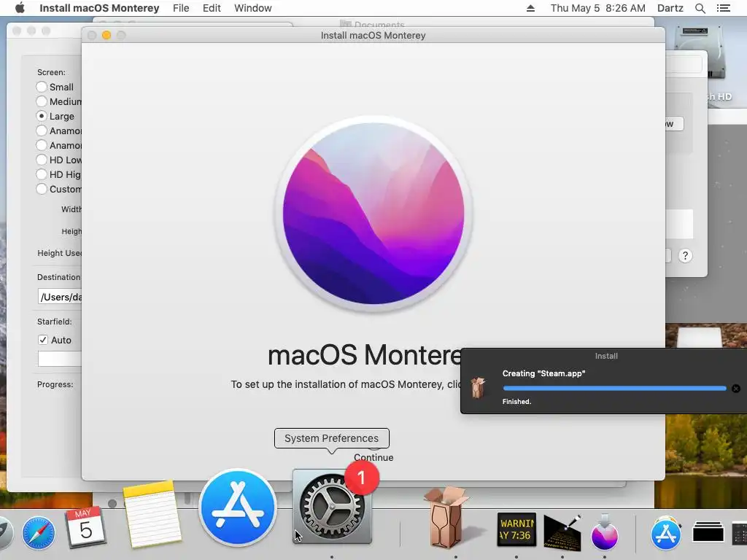Click the eject icon in menu bar
The height and width of the screenshot is (560, 747).
pyautogui.click(x=530, y=8)
